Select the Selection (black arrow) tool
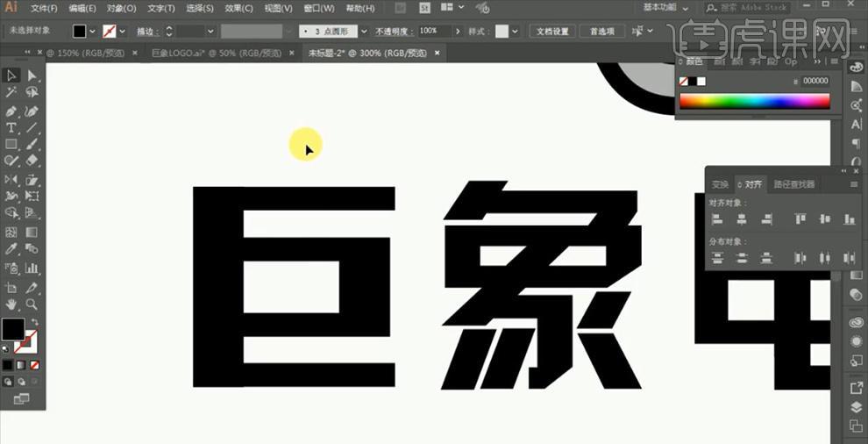The width and height of the screenshot is (868, 444). tap(11, 75)
